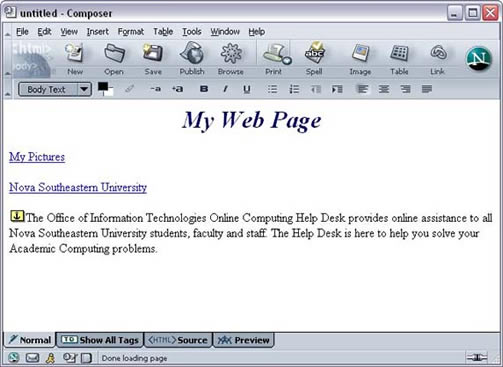
Task: Click the online/offline connection icon
Action: 477,358
